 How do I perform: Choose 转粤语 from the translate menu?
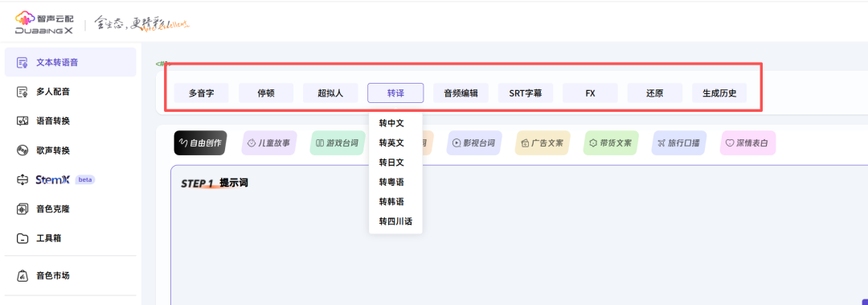click(x=395, y=182)
